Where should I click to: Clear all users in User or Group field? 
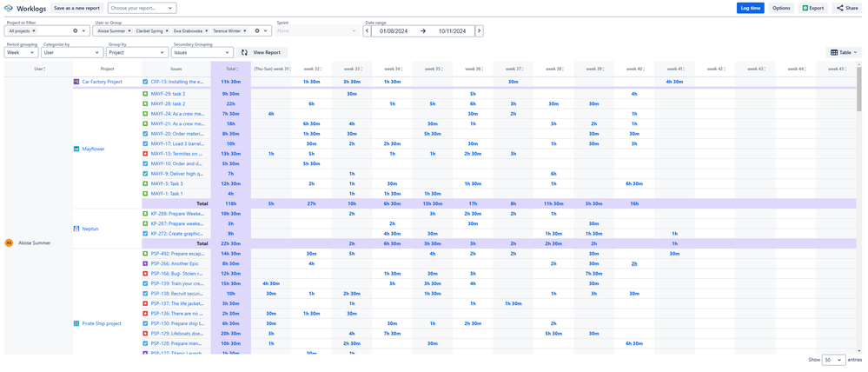257,31
